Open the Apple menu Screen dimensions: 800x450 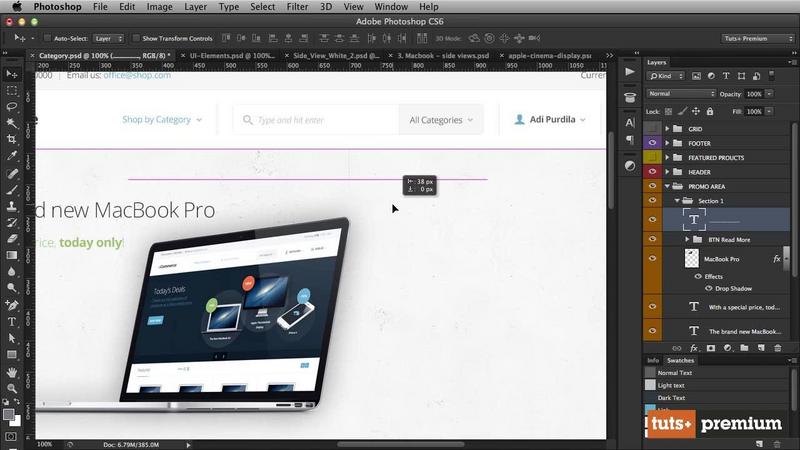(17, 7)
